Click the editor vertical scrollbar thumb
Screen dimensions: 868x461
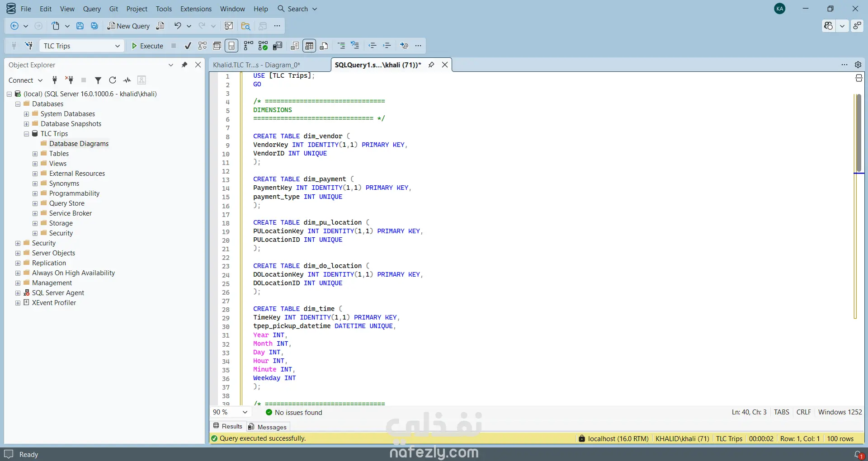tap(859, 133)
